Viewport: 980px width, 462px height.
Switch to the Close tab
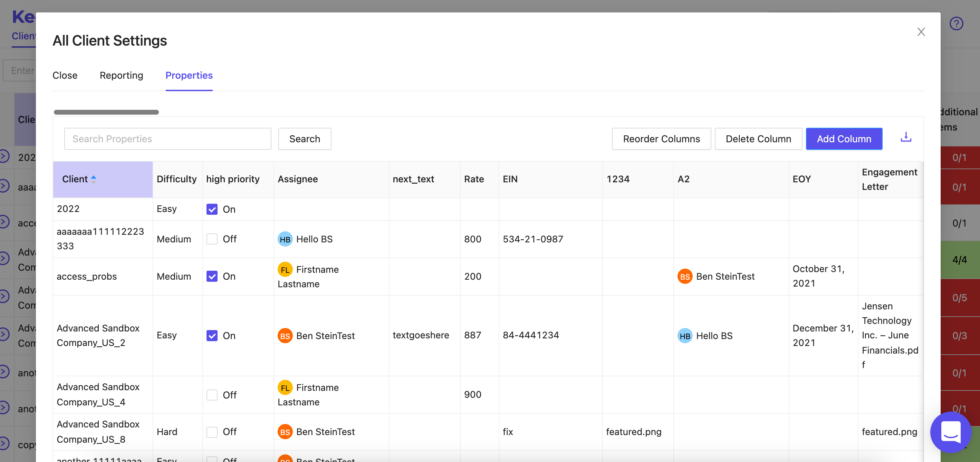click(65, 75)
